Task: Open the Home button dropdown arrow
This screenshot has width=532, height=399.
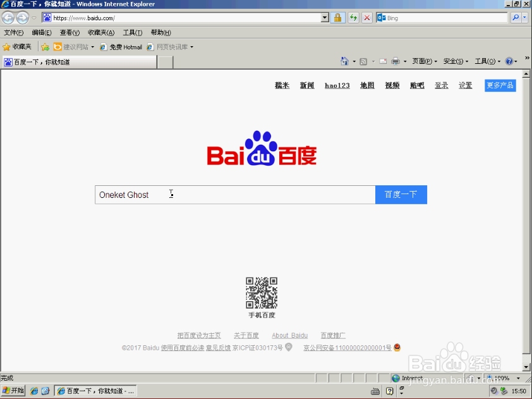Action: pos(354,61)
